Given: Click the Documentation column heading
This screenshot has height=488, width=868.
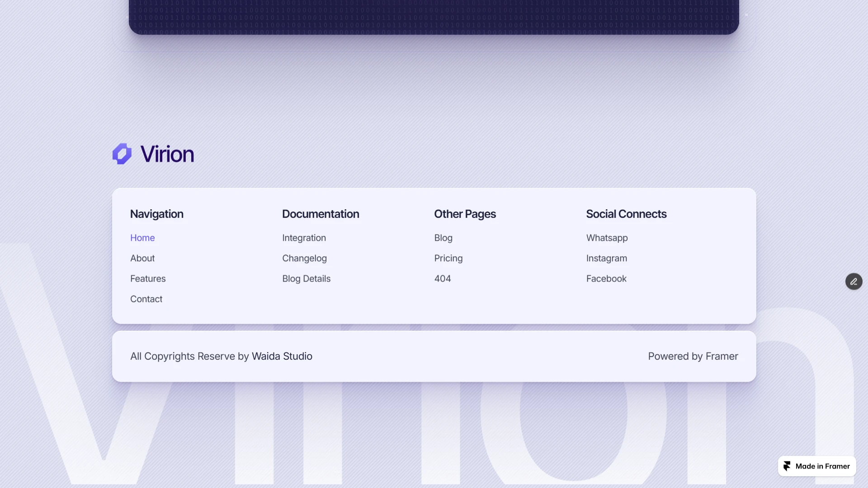Looking at the screenshot, I should tap(321, 214).
